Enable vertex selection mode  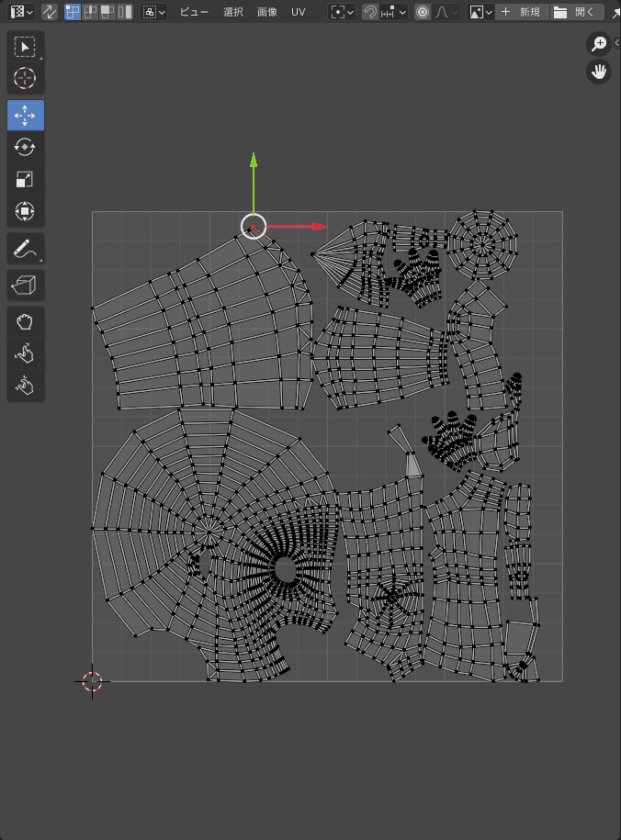pos(72,12)
